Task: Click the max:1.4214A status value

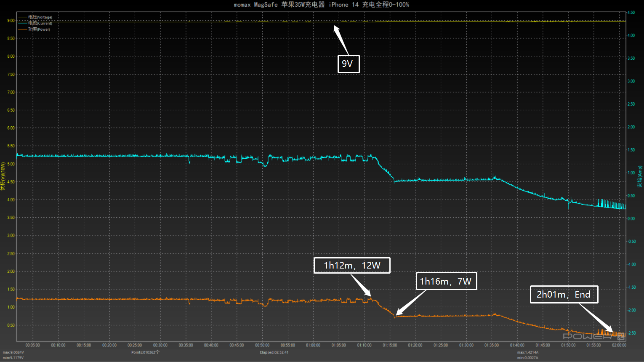Action: tap(528, 352)
